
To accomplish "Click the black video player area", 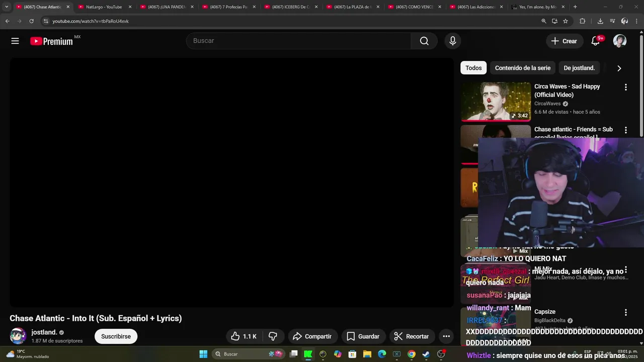I will point(232,182).
